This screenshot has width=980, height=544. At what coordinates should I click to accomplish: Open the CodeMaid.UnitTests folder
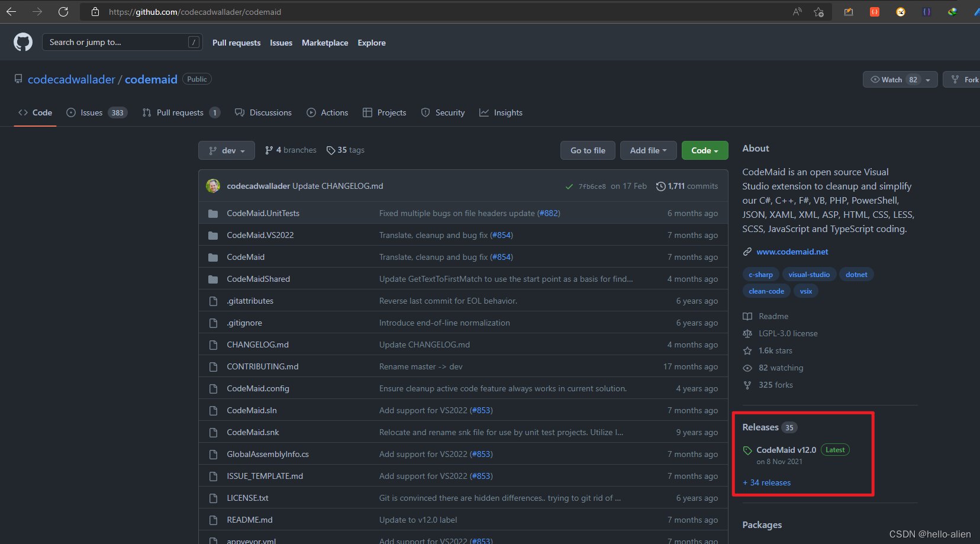pos(263,213)
